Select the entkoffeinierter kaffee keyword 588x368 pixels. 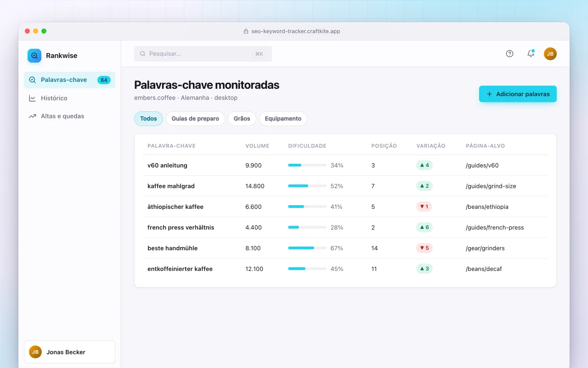click(180, 269)
